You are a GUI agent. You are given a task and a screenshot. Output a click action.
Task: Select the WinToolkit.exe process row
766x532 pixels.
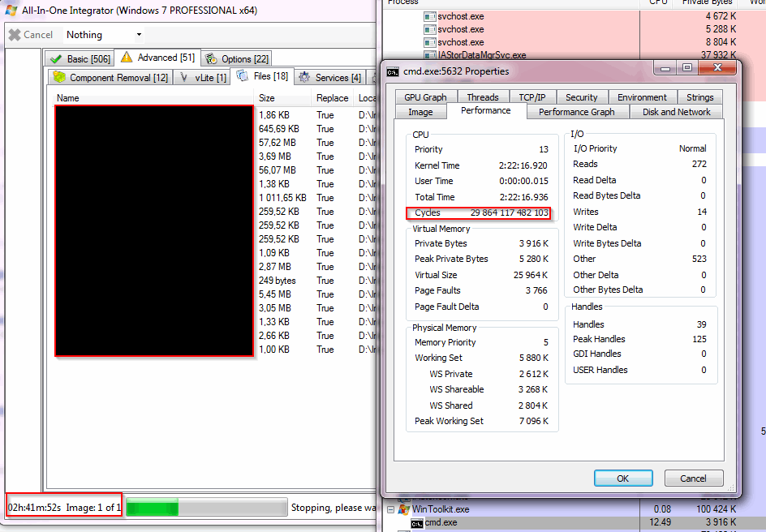click(574, 509)
